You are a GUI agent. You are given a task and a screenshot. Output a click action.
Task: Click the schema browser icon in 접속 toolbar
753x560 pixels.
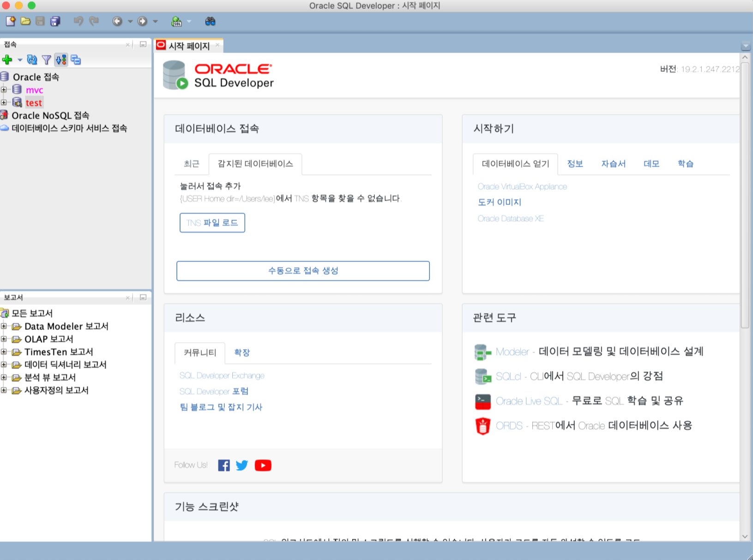[76, 60]
